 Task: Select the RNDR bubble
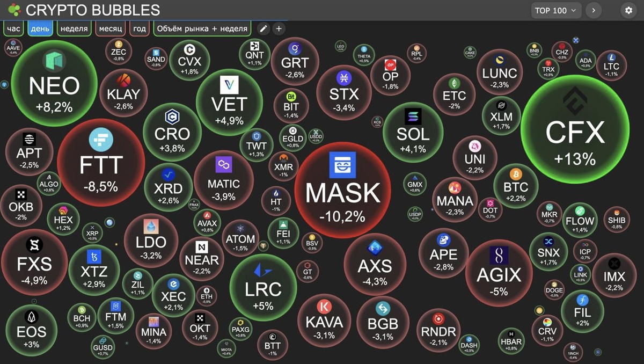tap(438, 330)
